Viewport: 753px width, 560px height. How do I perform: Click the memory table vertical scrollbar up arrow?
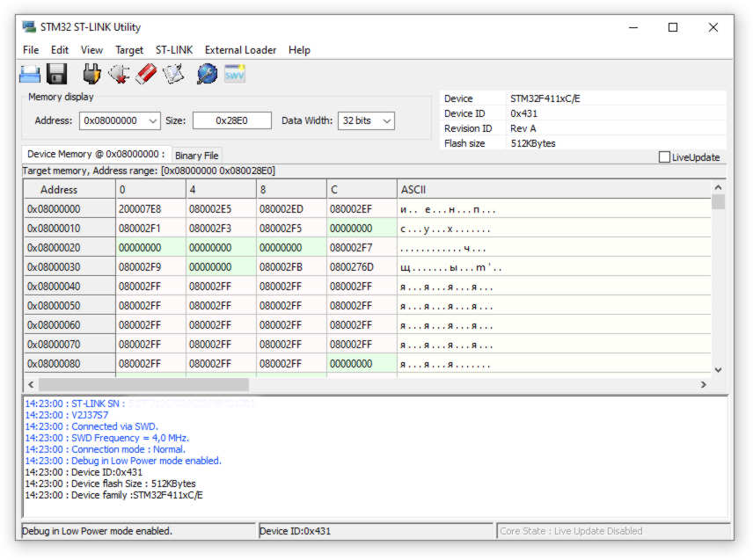coord(719,187)
